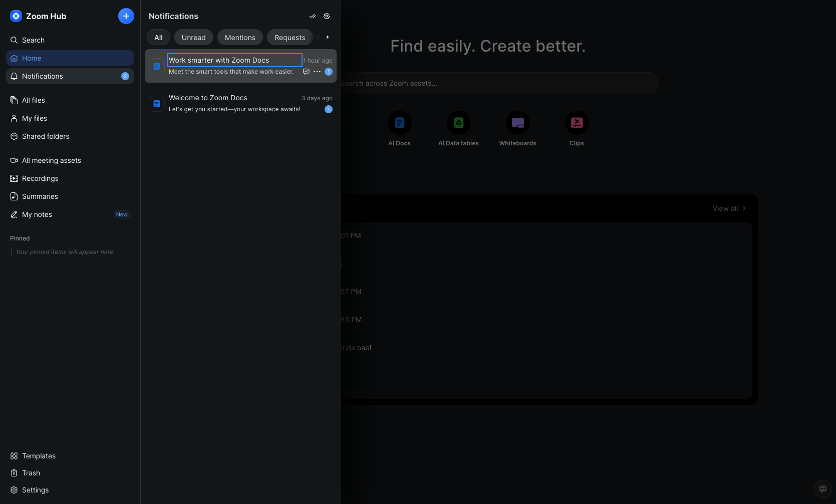Viewport: 836px width, 504px height.
Task: Click Let's get you started description text
Action: [234, 109]
